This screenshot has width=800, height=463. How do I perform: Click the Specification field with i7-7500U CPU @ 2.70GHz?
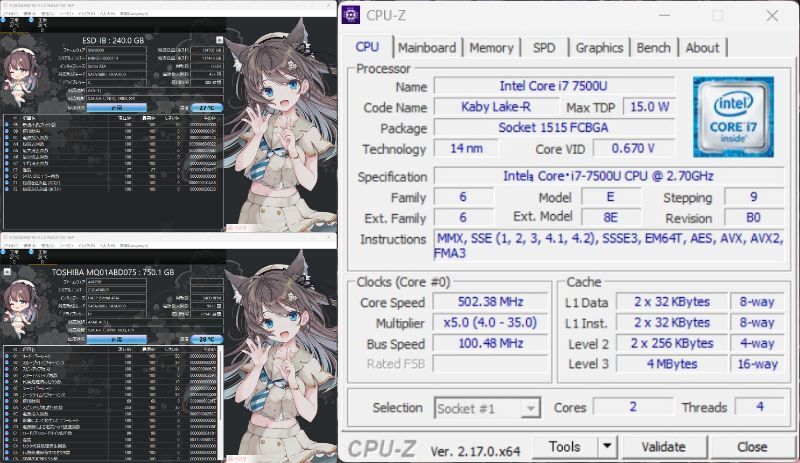click(x=609, y=176)
